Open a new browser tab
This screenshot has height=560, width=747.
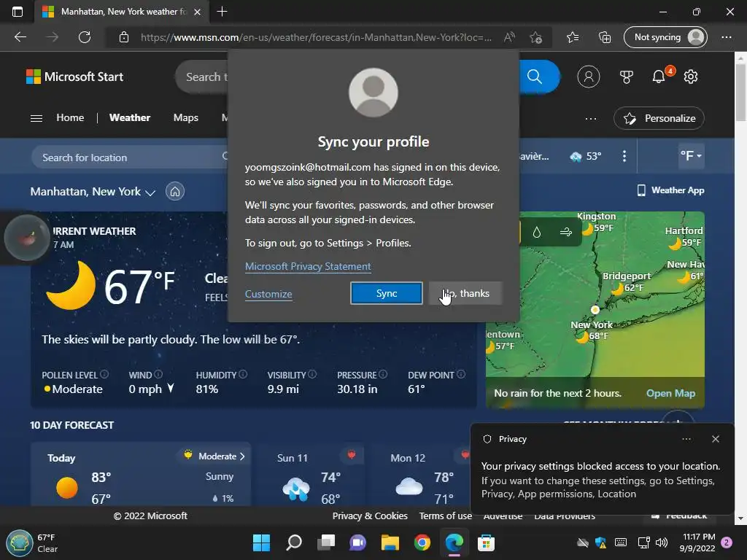click(x=222, y=12)
